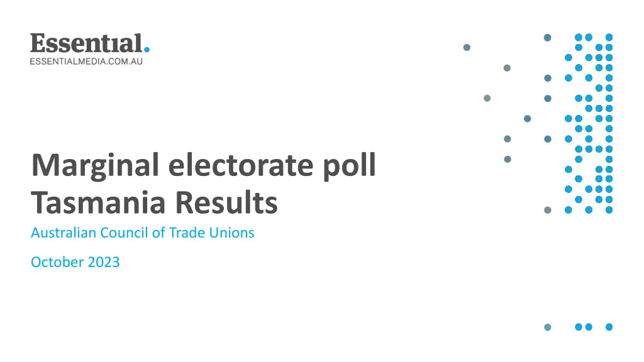Click the year "2023" in the date
Image resolution: width=644 pixels, height=362 pixels.
[x=103, y=262]
